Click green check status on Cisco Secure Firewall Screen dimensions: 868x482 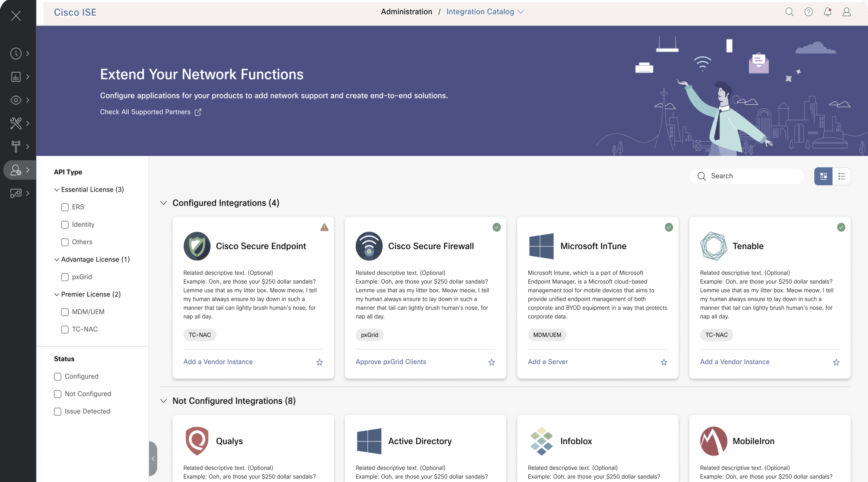[x=496, y=227]
